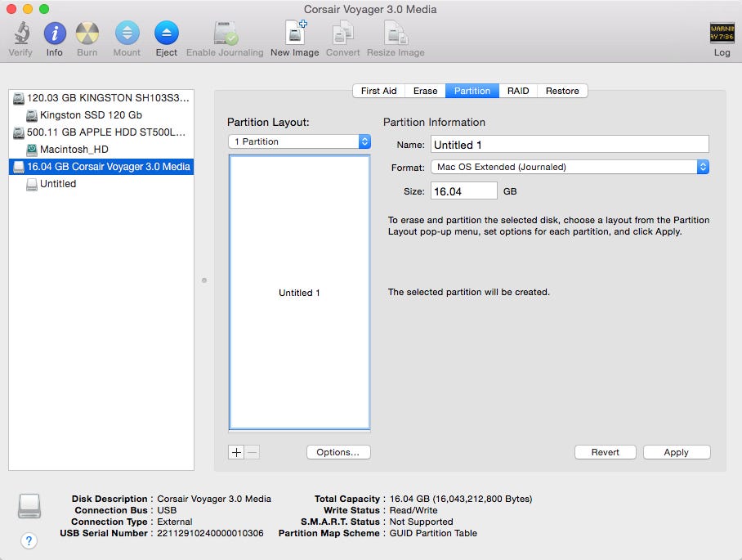This screenshot has width=742, height=560.
Task: Select the Partition tab
Action: click(472, 91)
